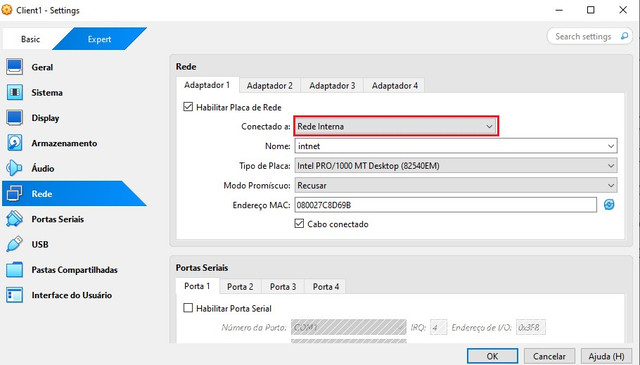Screen dimensions: 640x365
Task: Click the Ajuda (H) button
Action: [606, 356]
